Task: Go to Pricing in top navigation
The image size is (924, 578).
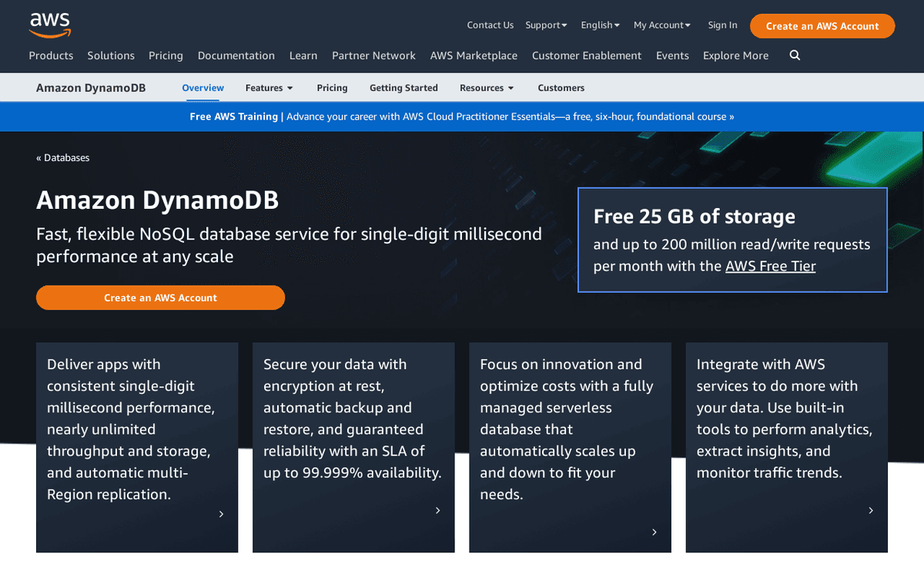Action: click(166, 55)
